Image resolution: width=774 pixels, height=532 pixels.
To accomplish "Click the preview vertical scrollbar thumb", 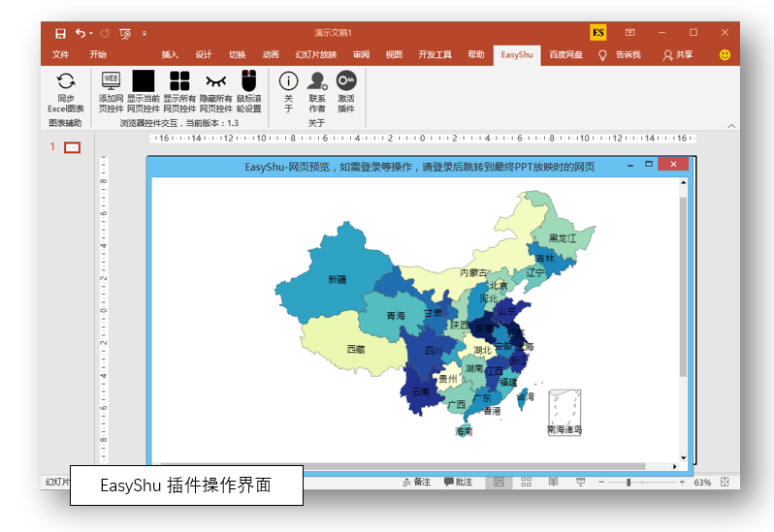I will (x=683, y=287).
